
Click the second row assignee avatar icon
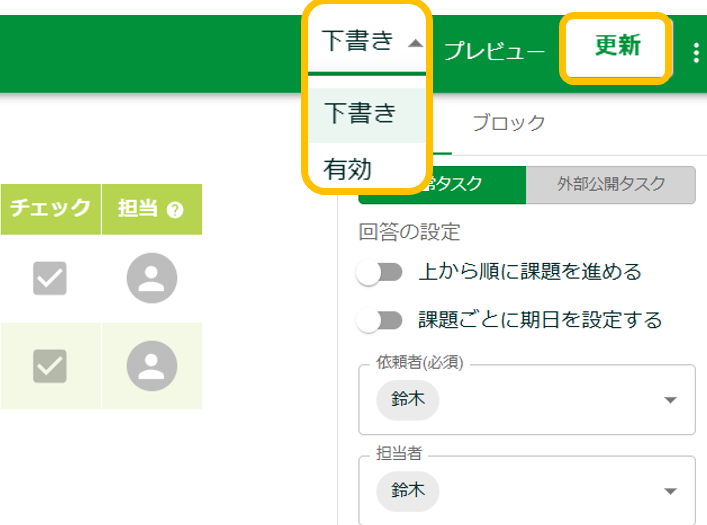pyautogui.click(x=152, y=366)
